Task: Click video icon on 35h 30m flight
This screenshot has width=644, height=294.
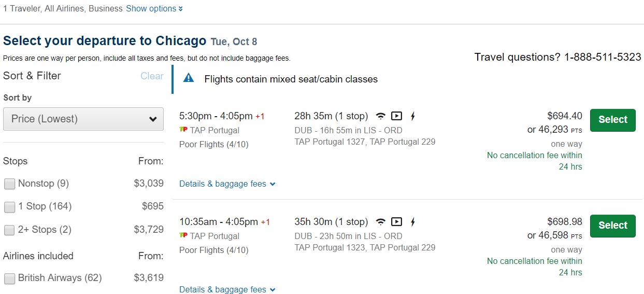Action: [396, 222]
